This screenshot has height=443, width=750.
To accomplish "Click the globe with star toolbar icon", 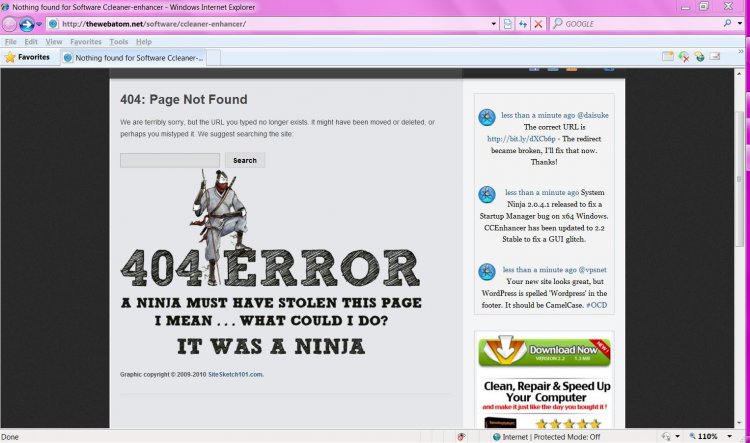I will (x=700, y=57).
